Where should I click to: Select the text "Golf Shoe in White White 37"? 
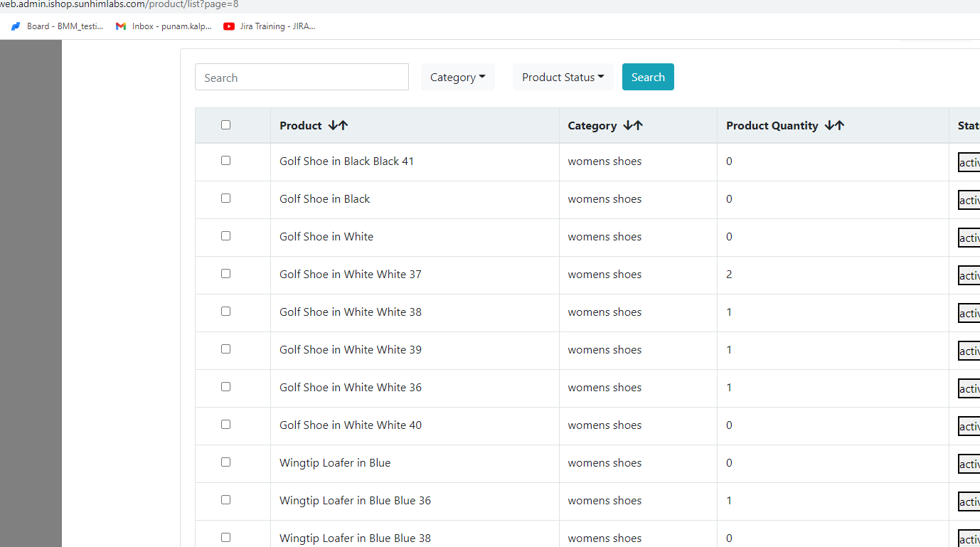[351, 275]
